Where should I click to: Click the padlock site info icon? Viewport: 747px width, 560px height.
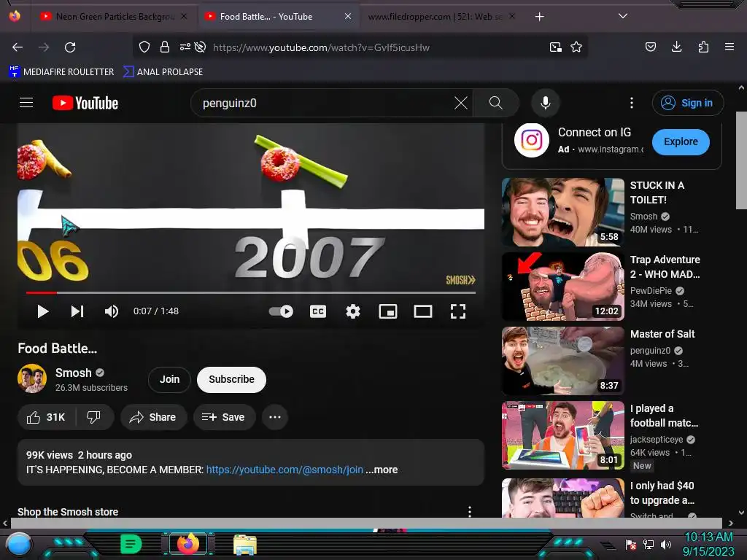coord(165,47)
